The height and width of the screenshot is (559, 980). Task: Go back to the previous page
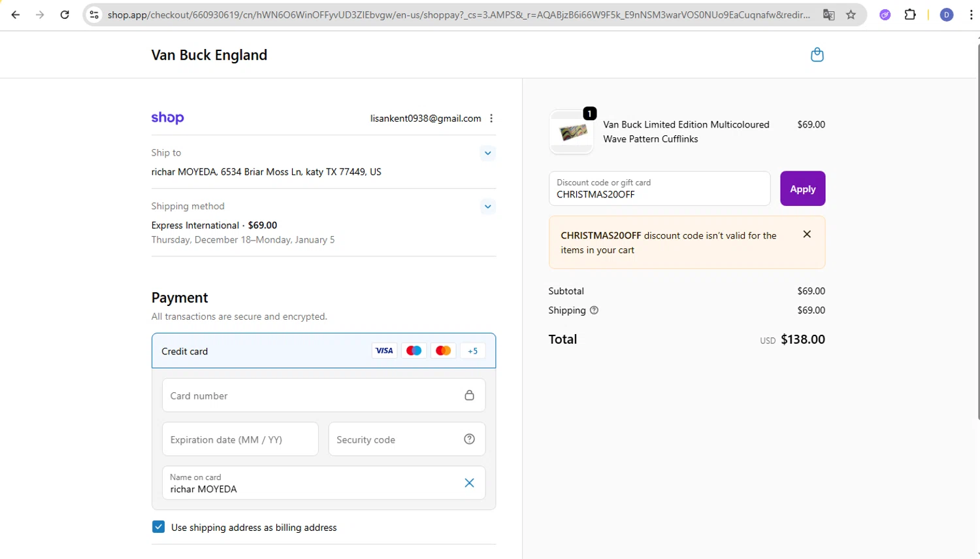tap(16, 14)
